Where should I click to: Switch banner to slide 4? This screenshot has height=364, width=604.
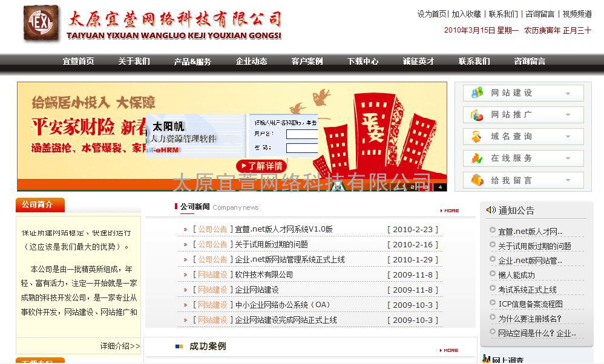point(440,187)
